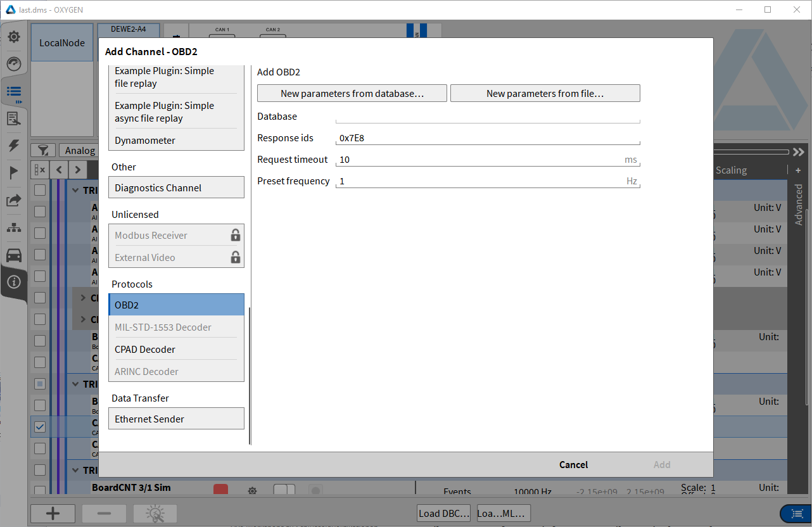Click the Preset frequency field

[488, 181]
